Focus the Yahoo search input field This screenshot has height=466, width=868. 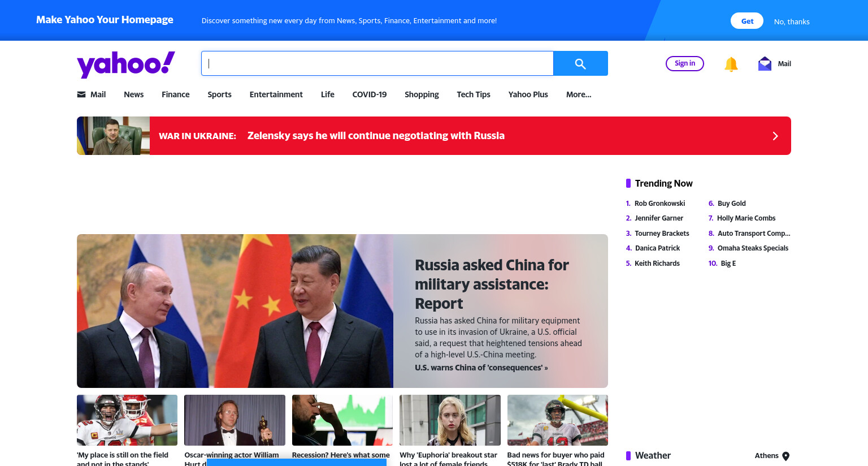377,63
